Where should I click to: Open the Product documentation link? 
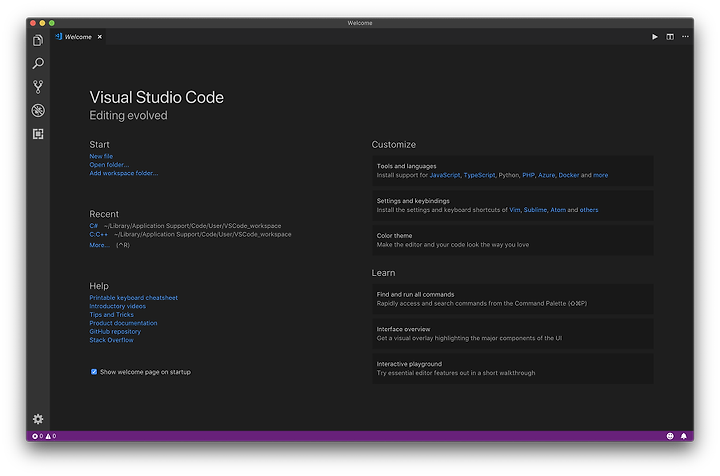[x=123, y=323]
